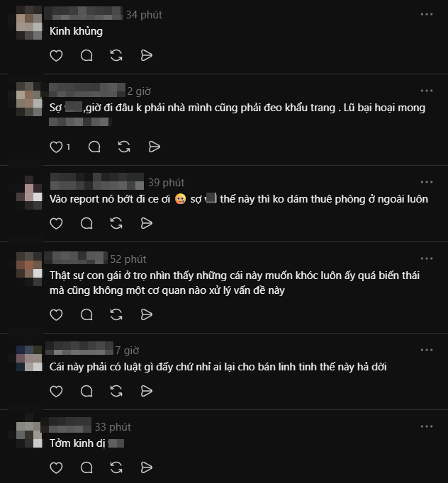This screenshot has height=483, width=448.
Task: Like the "Vào report nó bớt đi" comment
Action: pyautogui.click(x=56, y=223)
